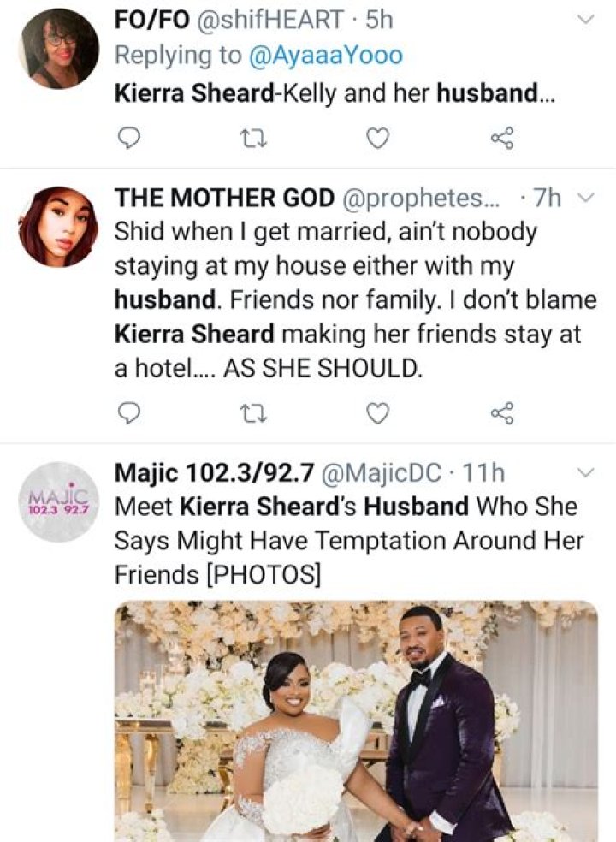Retweet the FO/FO tweet
This screenshot has height=842, width=616.
(252, 137)
